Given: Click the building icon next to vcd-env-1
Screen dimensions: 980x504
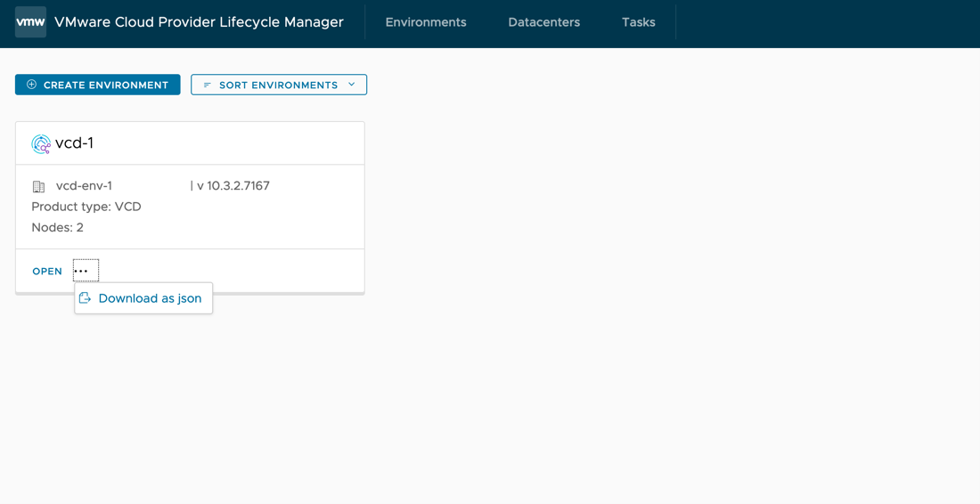Looking at the screenshot, I should tap(38, 187).
